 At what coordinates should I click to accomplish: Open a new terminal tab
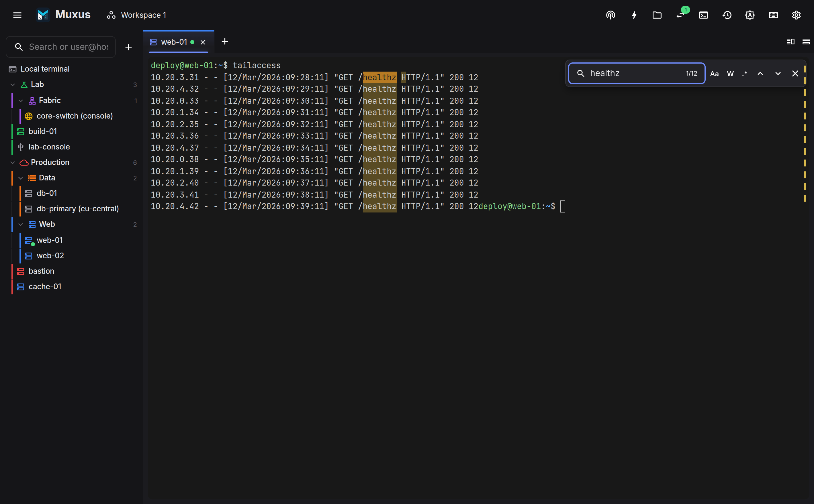point(225,42)
